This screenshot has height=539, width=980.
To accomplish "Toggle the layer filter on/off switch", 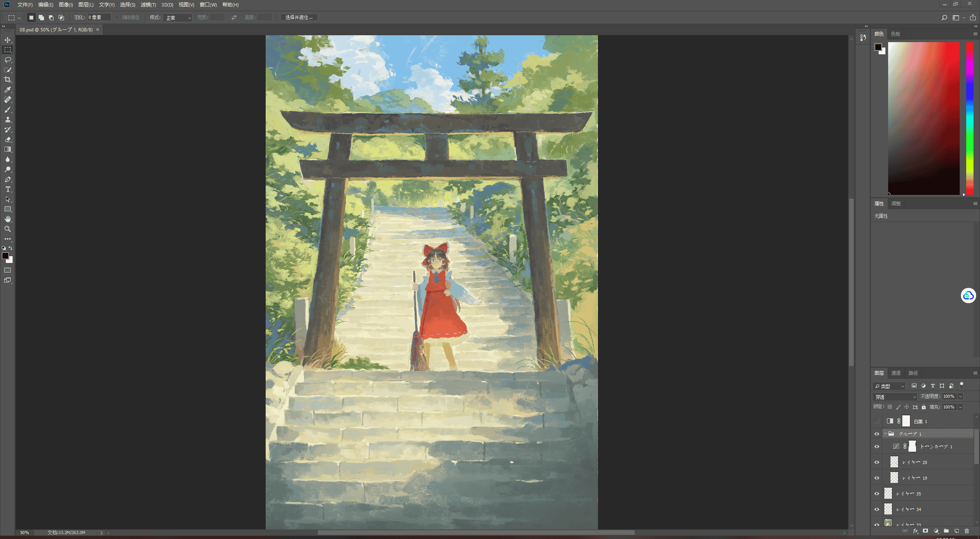I will pyautogui.click(x=962, y=385).
